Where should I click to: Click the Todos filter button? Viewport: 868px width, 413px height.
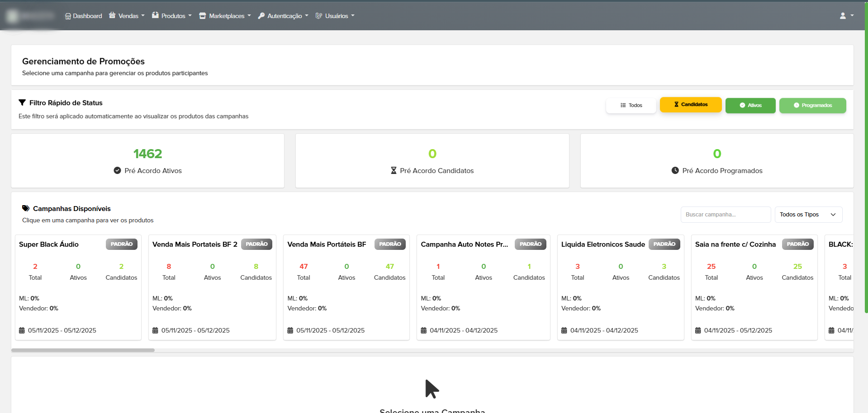click(631, 105)
